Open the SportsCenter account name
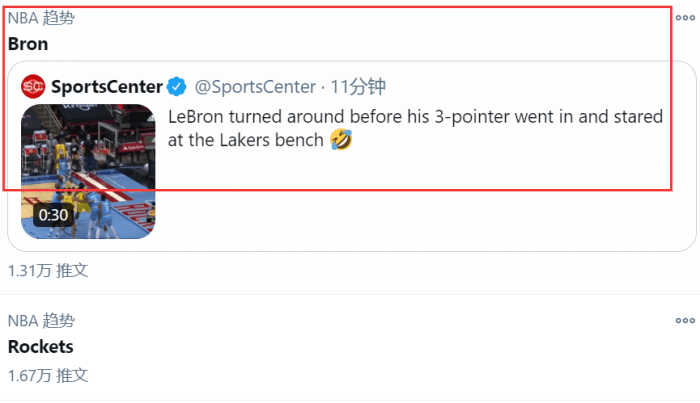The width and height of the screenshot is (700, 403). click(x=107, y=86)
